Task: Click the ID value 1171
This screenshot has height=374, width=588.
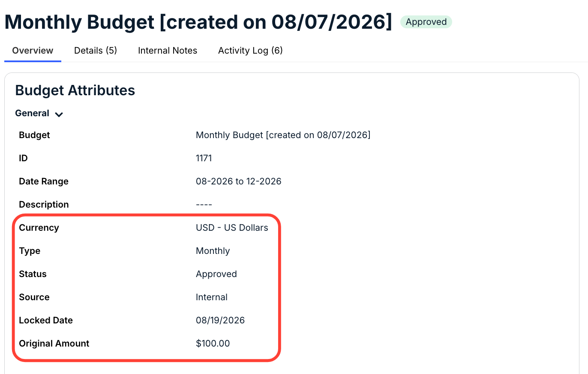Action: click(204, 158)
